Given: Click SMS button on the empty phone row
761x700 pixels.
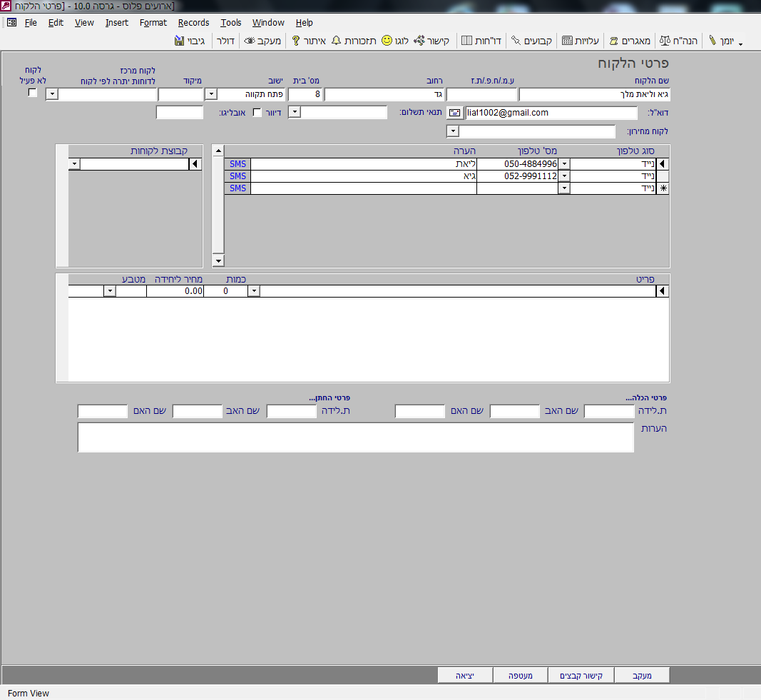Looking at the screenshot, I should click(x=238, y=188).
